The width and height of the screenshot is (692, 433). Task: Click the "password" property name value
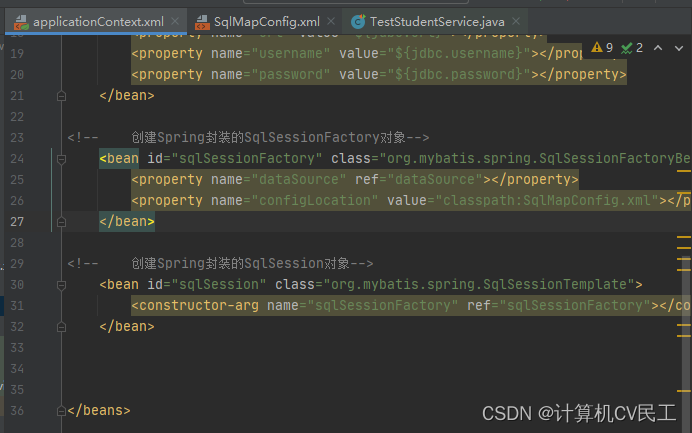290,74
